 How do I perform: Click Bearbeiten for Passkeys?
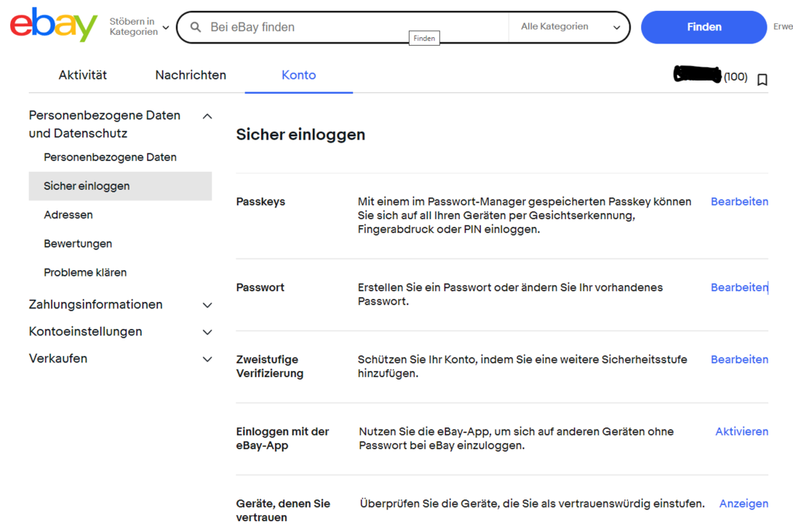740,202
